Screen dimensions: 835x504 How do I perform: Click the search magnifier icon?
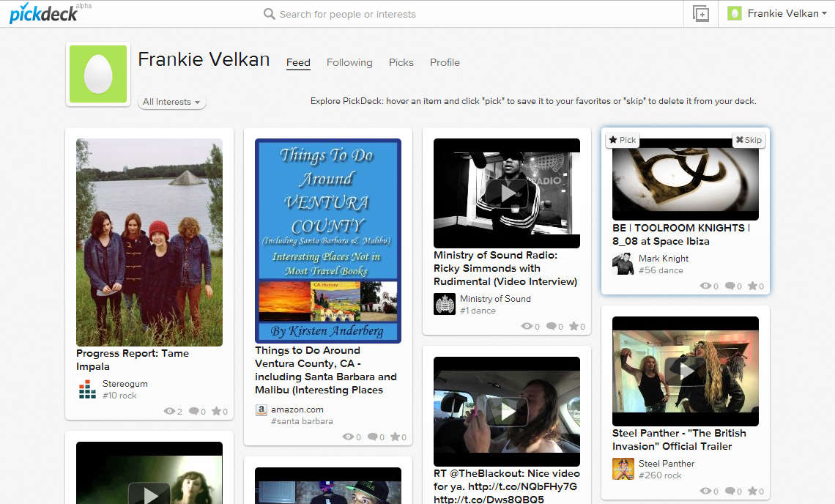pos(270,14)
